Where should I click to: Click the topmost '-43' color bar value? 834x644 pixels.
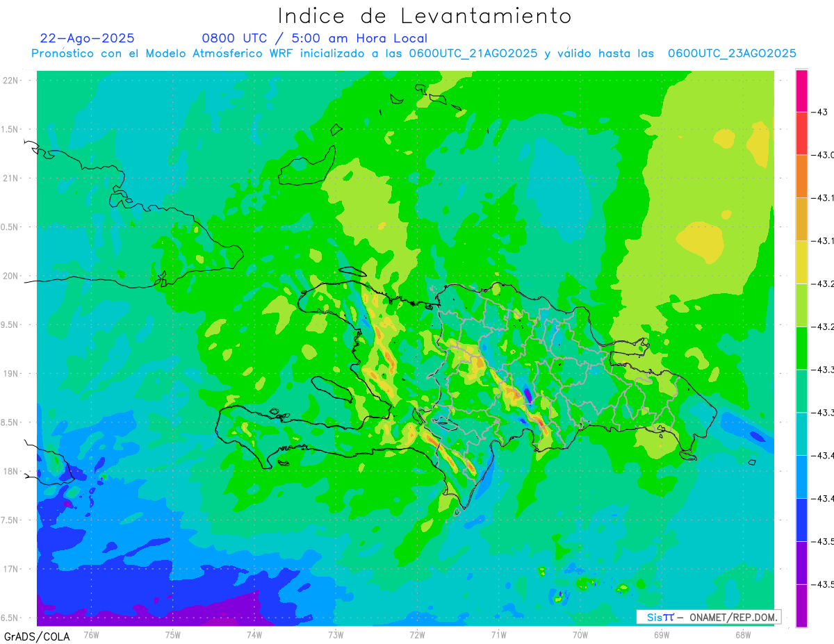coord(819,112)
